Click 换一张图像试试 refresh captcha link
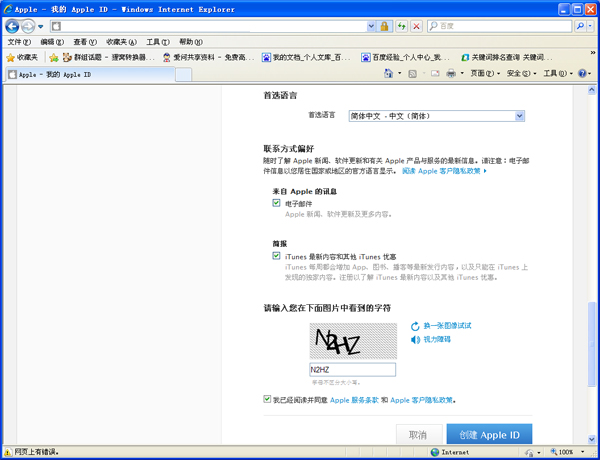The height and width of the screenshot is (460, 600). (x=447, y=326)
